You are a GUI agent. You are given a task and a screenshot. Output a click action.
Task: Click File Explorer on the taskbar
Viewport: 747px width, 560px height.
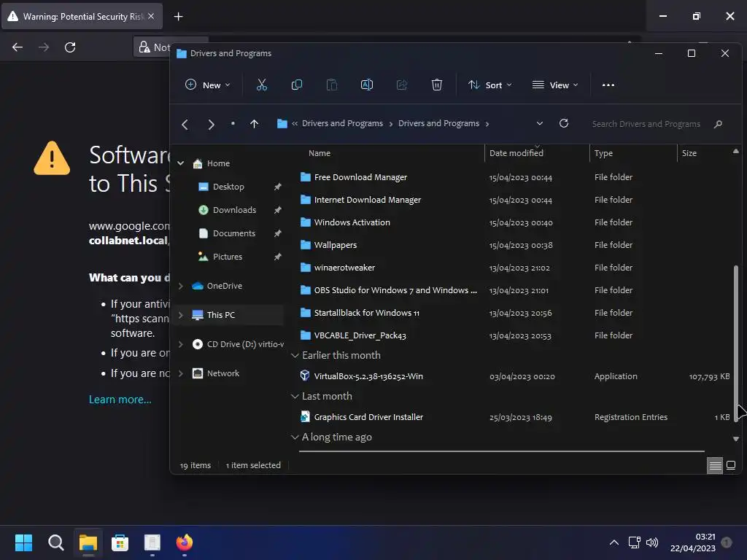tap(88, 542)
